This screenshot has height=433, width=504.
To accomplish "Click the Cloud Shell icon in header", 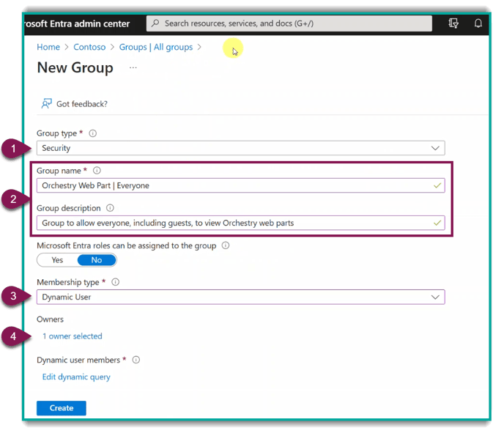I will (453, 23).
